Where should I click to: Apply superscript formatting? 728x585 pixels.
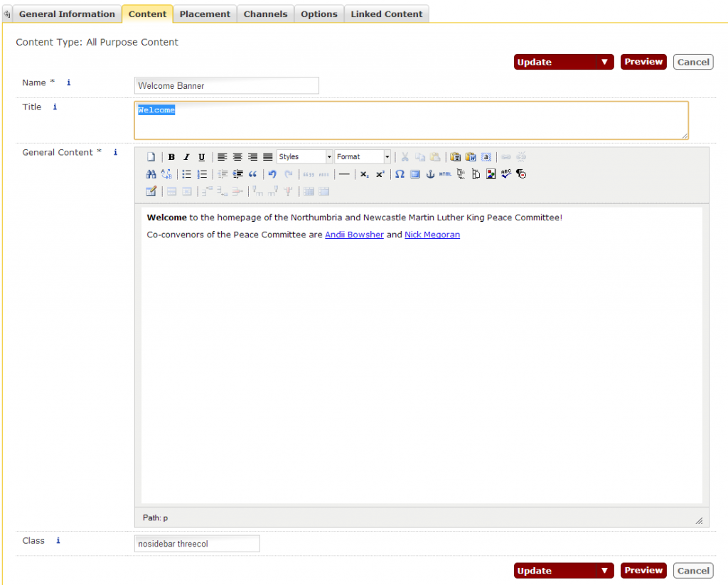[379, 174]
